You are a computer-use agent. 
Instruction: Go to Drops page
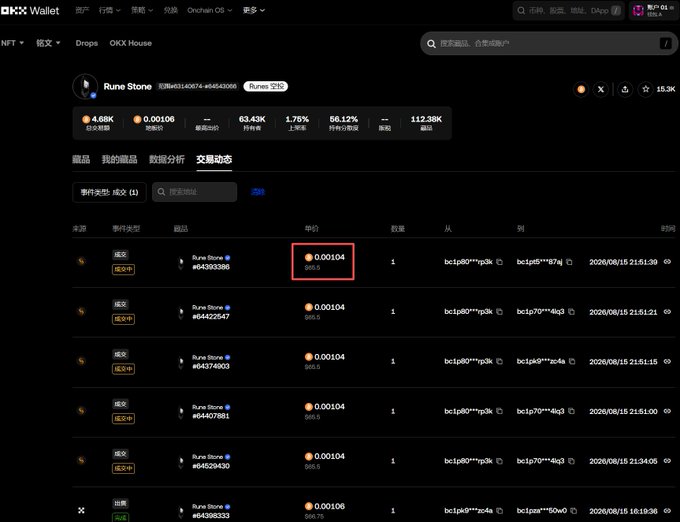point(86,43)
